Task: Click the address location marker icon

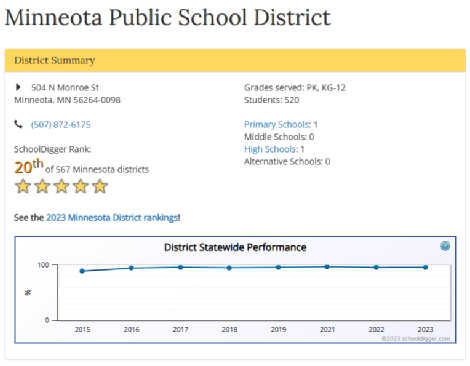Action: coord(18,87)
